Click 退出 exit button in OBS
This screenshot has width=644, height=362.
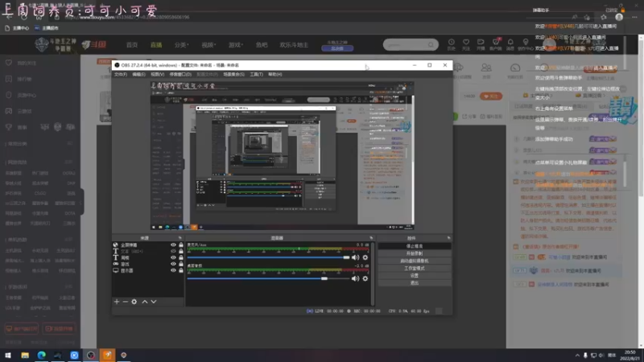pos(415,283)
